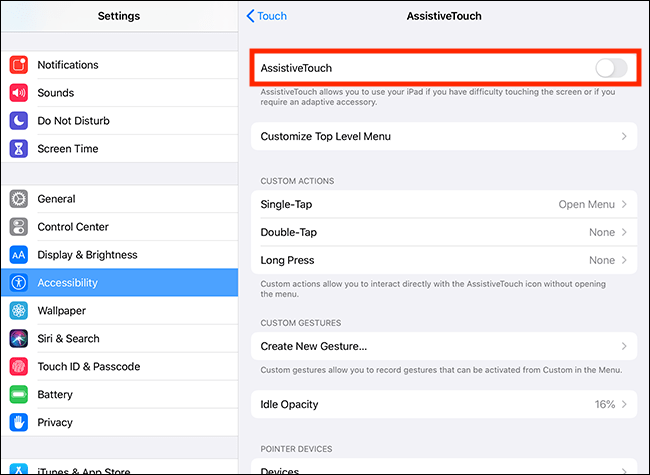Open the Control Center switches icon

(x=19, y=227)
